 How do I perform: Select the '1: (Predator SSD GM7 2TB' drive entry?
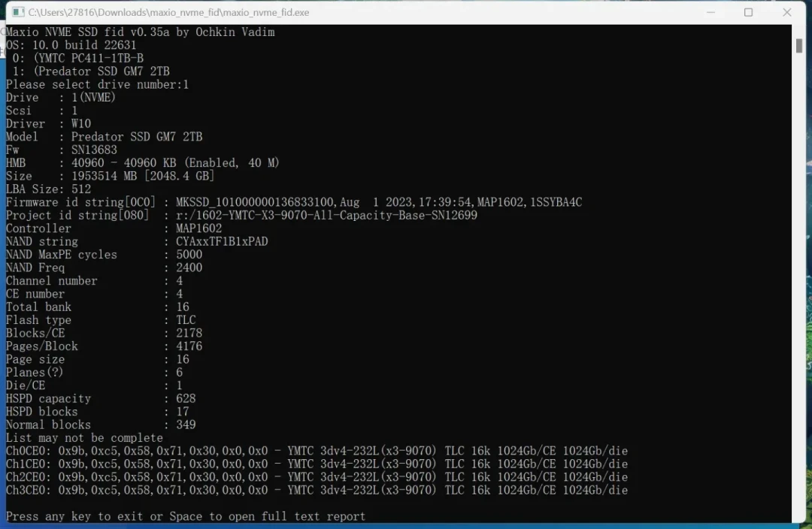click(91, 71)
